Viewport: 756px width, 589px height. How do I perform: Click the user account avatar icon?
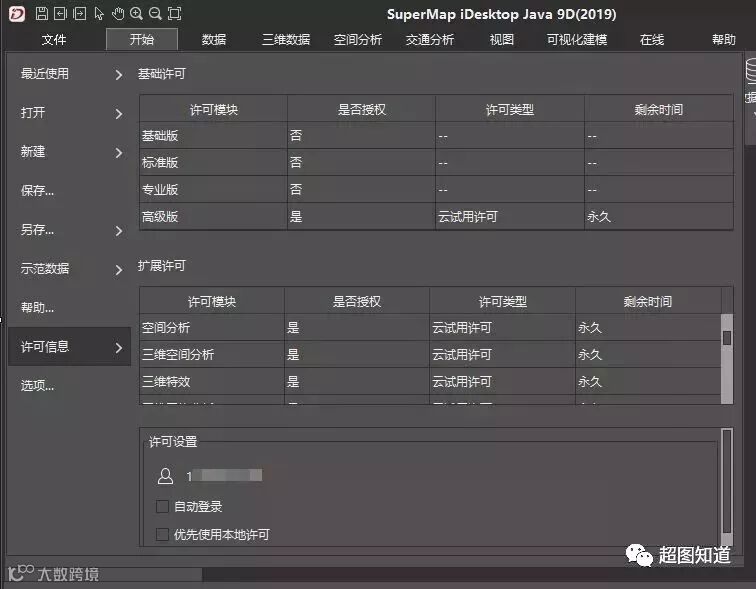click(165, 476)
